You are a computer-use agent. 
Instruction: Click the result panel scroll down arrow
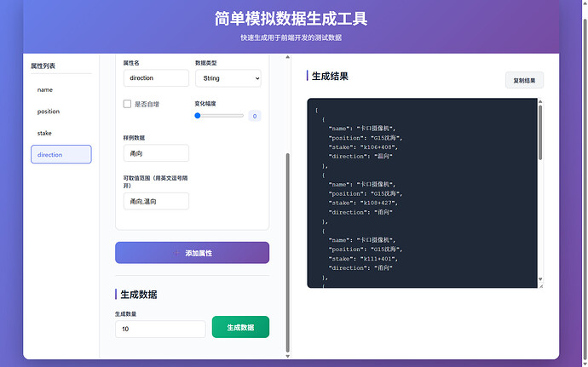pos(540,279)
